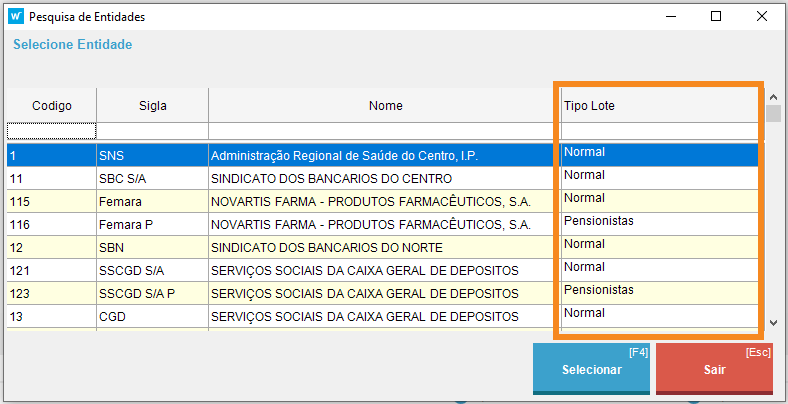Click the Tipo Lote column header
This screenshot has height=404, width=788.
tap(659, 105)
